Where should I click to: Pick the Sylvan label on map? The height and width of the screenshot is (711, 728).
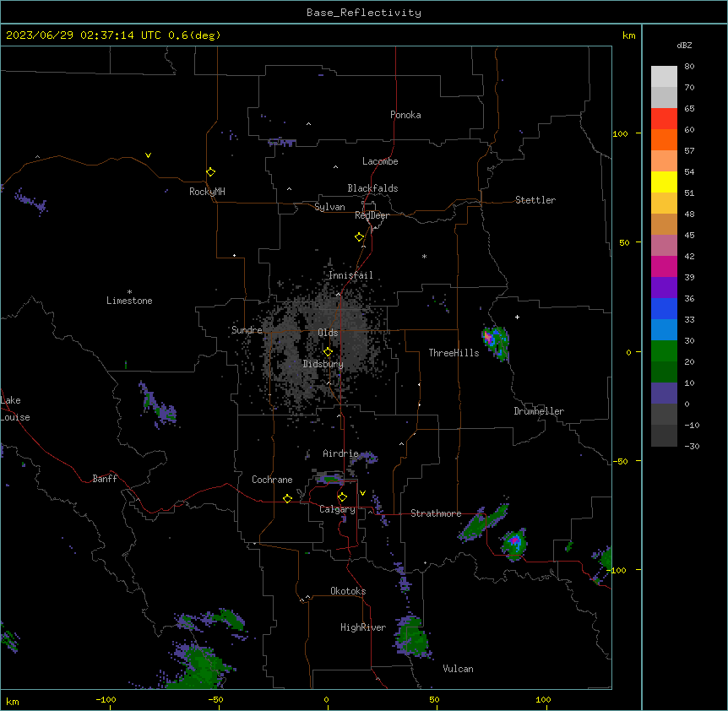(329, 207)
